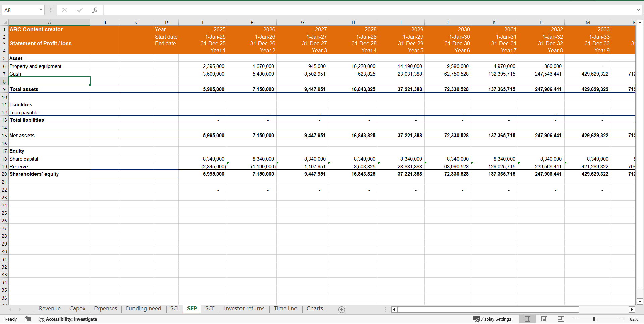644x324 pixels.
Task: Click vertical scrollbar down arrow
Action: (640, 302)
